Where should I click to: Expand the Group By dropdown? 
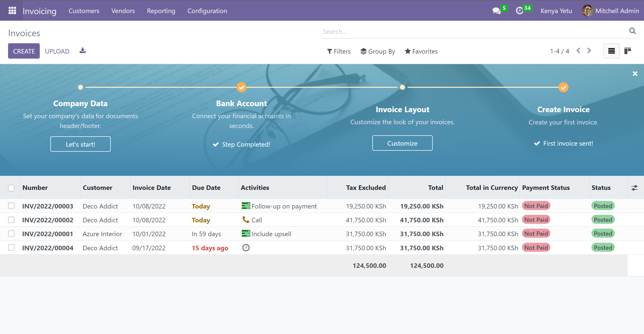tap(378, 51)
